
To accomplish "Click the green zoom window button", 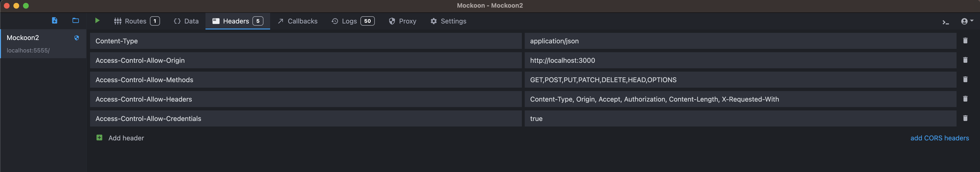I will click(26, 6).
